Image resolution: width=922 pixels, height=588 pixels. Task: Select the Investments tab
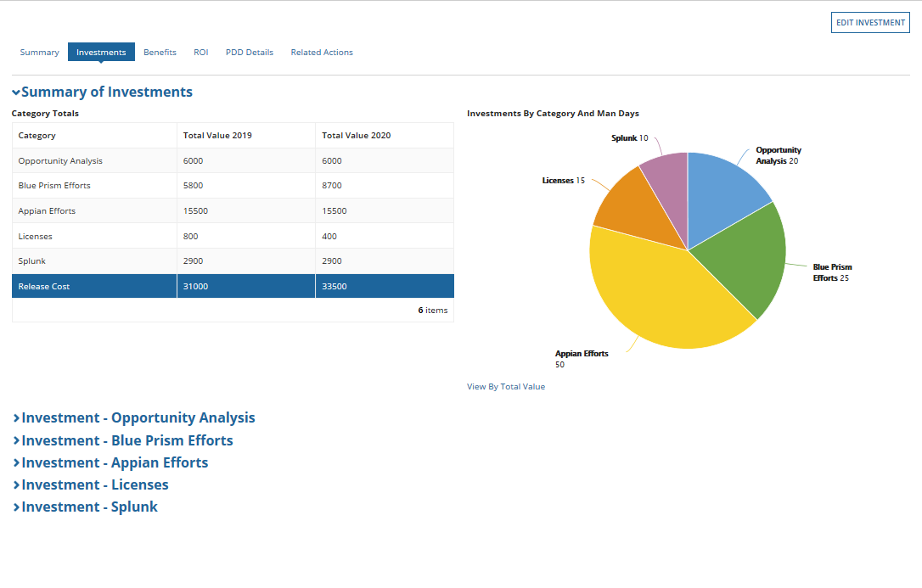[x=101, y=53]
